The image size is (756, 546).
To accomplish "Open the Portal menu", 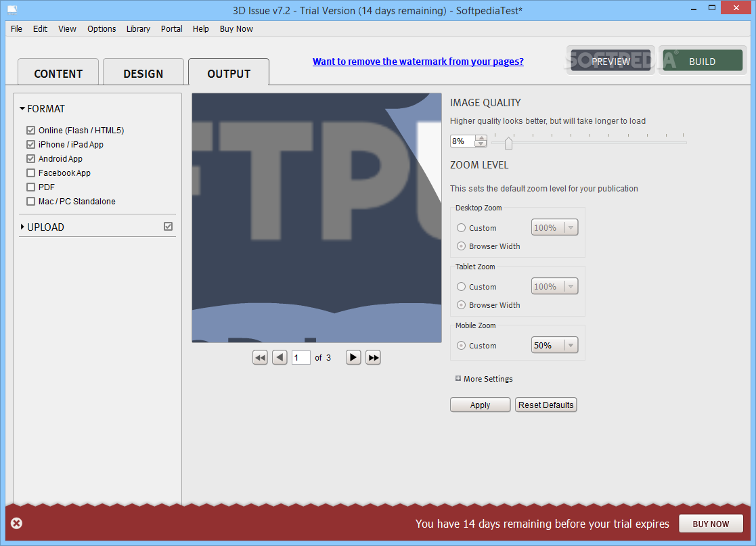I will [x=172, y=29].
